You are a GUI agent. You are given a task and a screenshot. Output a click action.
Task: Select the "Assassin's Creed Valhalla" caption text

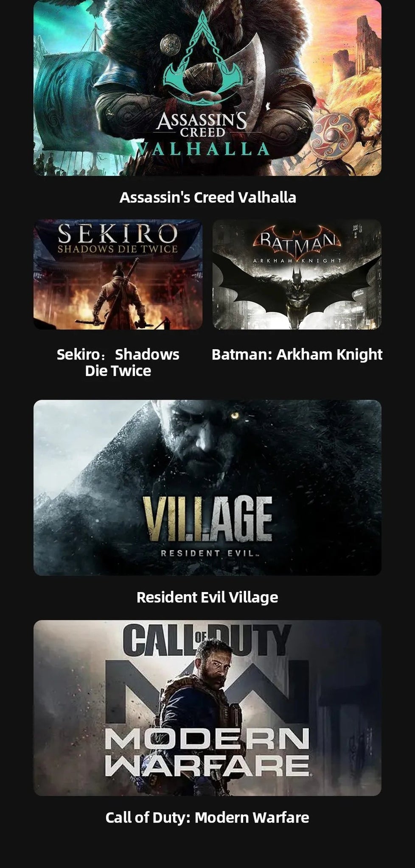[207, 198]
